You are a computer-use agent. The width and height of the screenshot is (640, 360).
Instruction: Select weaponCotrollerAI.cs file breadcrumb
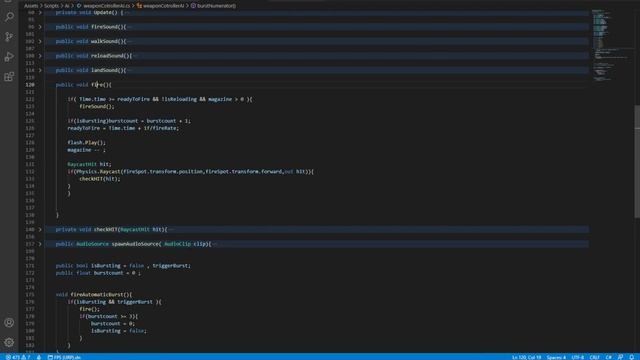pyautogui.click(x=103, y=6)
